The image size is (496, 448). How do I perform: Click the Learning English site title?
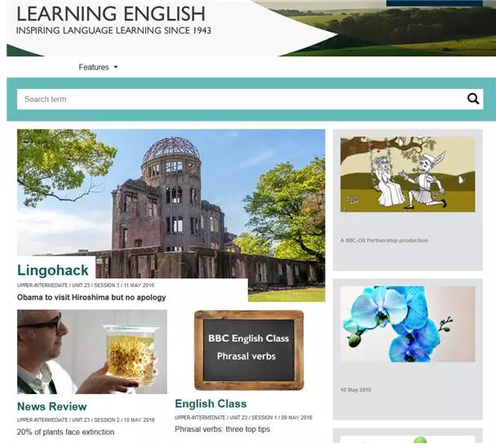coord(111,14)
